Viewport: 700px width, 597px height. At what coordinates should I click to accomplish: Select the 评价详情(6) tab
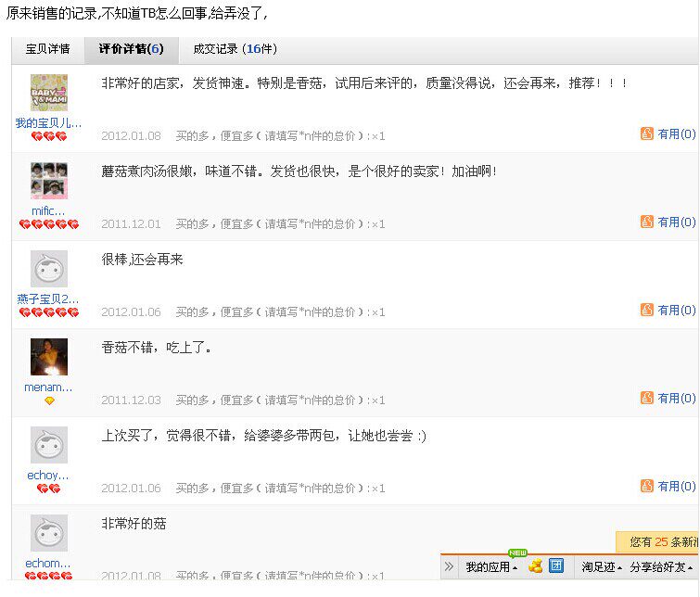[132, 49]
